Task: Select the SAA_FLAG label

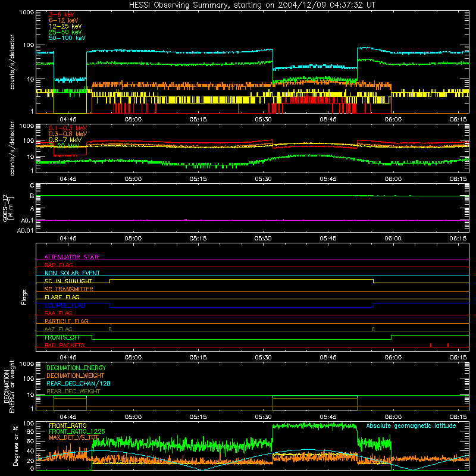Action: [x=58, y=313]
